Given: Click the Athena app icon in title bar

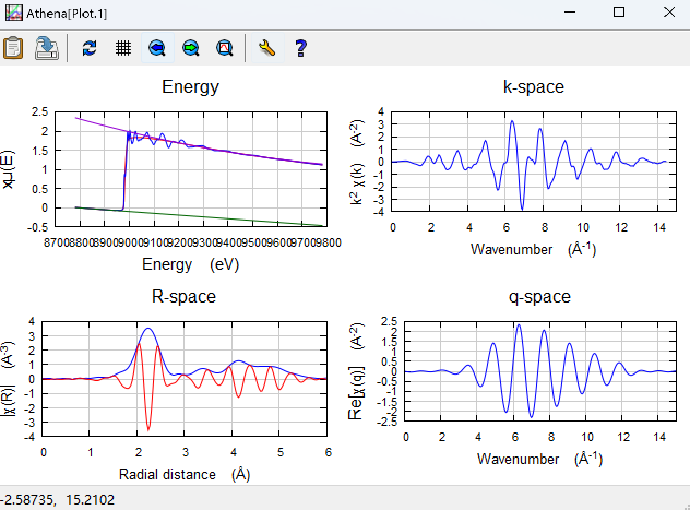Looking at the screenshot, I should tap(13, 12).
